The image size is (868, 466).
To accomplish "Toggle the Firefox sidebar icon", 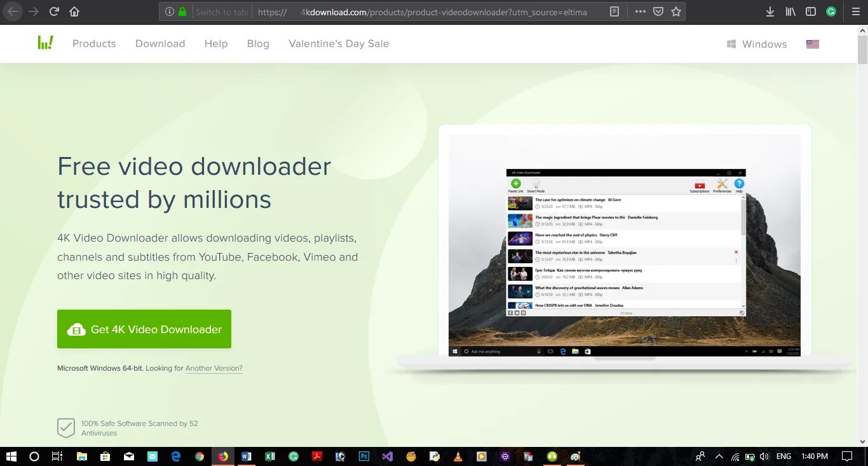I will point(811,11).
